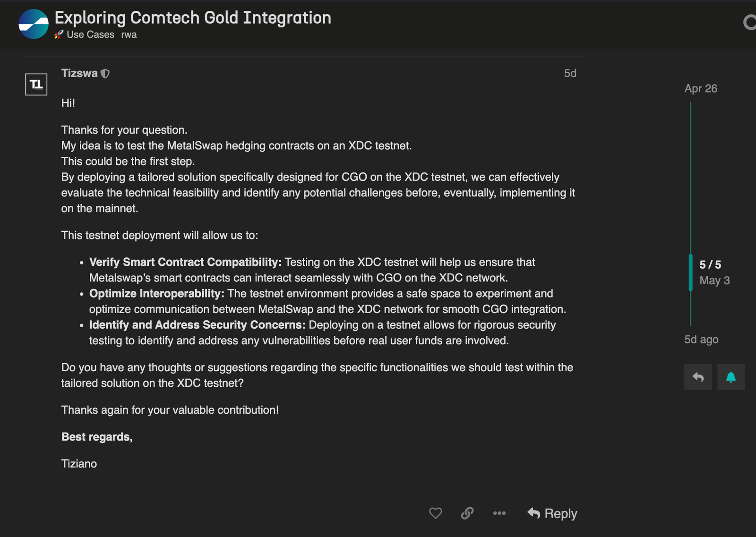
Task: Click the timeline reply arrow button
Action: click(698, 377)
